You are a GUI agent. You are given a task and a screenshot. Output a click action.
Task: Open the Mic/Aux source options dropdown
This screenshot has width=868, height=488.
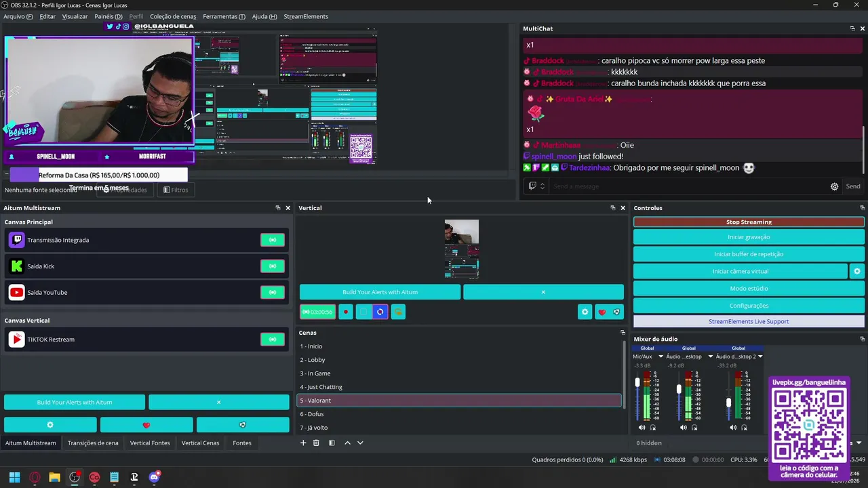[660, 357]
